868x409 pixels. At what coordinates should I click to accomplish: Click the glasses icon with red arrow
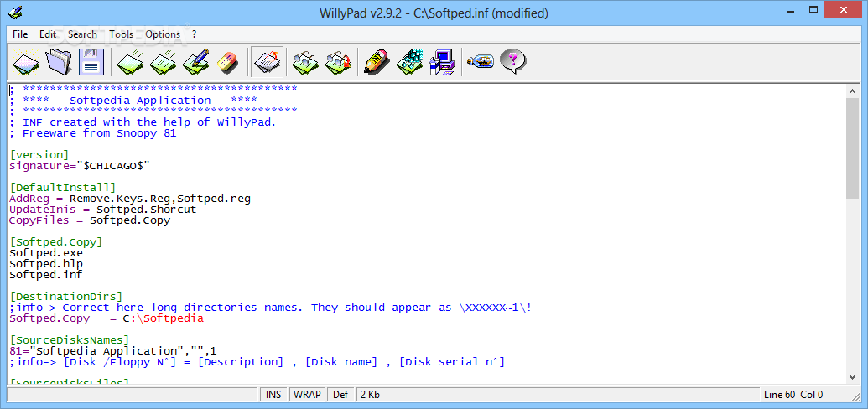click(x=338, y=61)
